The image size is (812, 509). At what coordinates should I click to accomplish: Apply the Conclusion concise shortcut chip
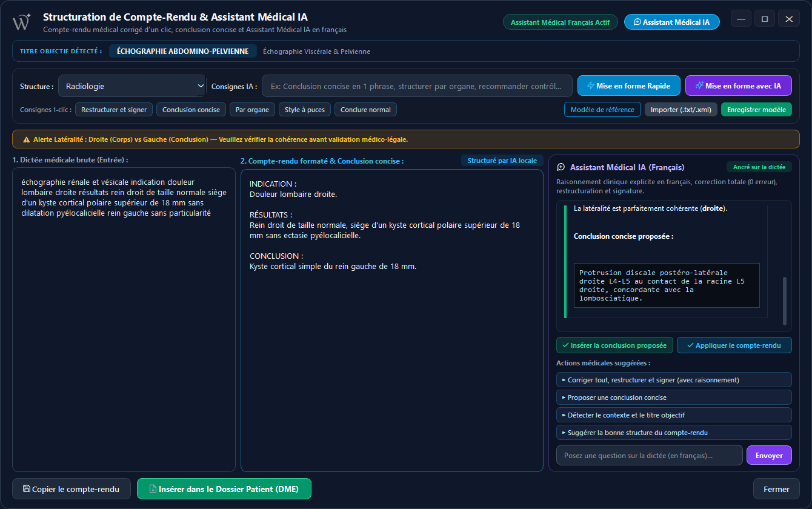pyautogui.click(x=191, y=110)
